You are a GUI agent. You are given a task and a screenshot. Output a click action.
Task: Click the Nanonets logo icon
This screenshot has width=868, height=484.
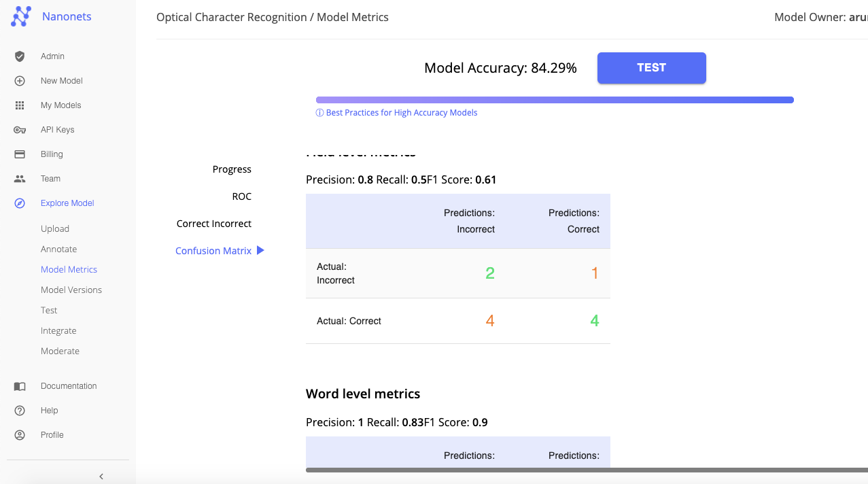(x=21, y=16)
